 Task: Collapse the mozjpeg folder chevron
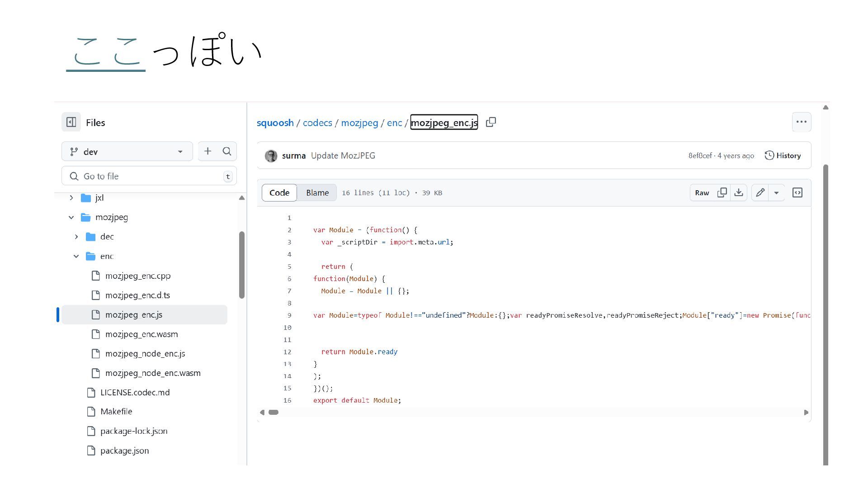click(71, 217)
